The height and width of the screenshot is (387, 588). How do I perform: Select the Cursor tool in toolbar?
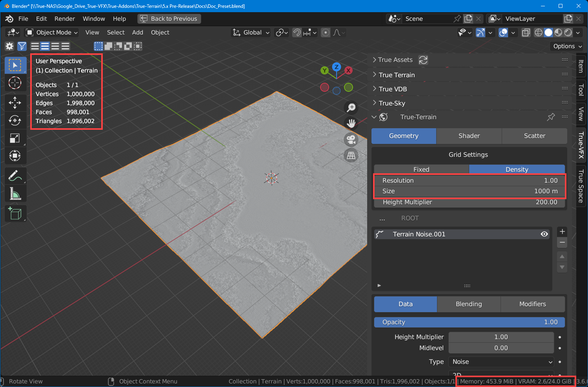tap(15, 83)
